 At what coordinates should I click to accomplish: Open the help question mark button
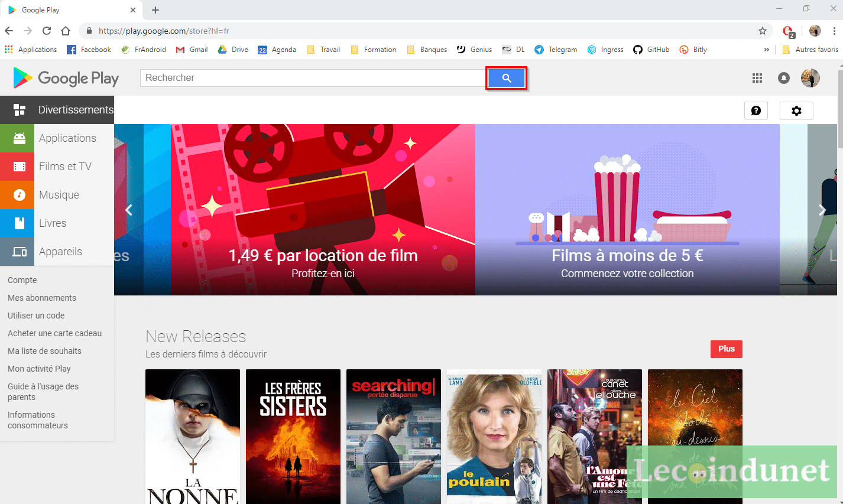click(756, 110)
